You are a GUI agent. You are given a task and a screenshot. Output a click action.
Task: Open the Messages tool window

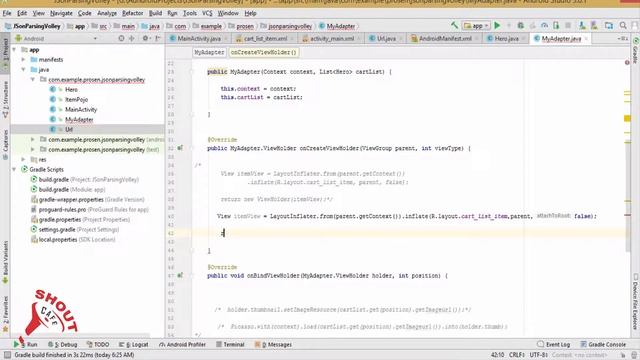point(273,344)
